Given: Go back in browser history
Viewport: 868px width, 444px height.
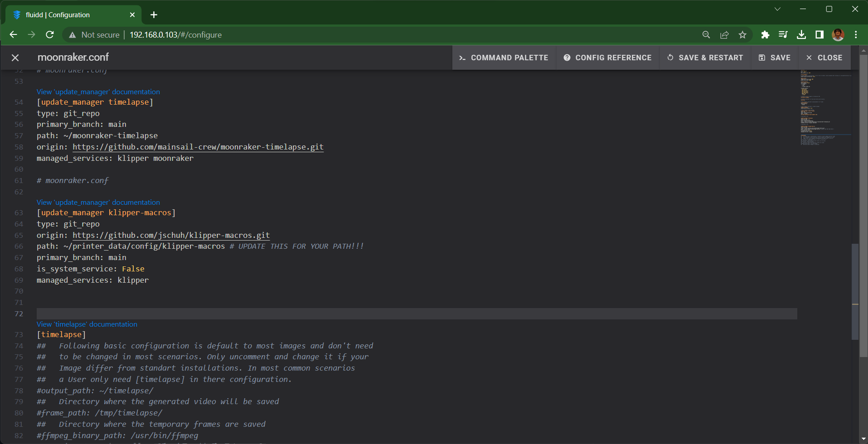Looking at the screenshot, I should point(13,34).
